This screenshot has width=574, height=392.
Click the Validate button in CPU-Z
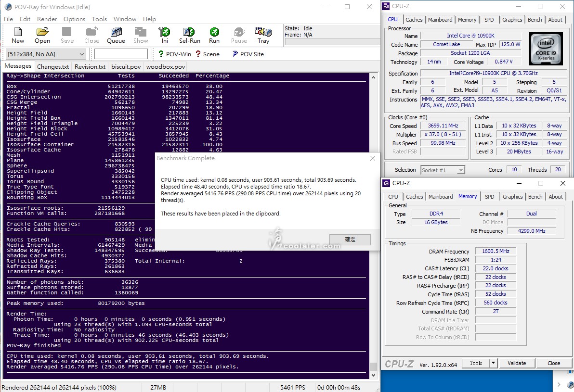517,363
